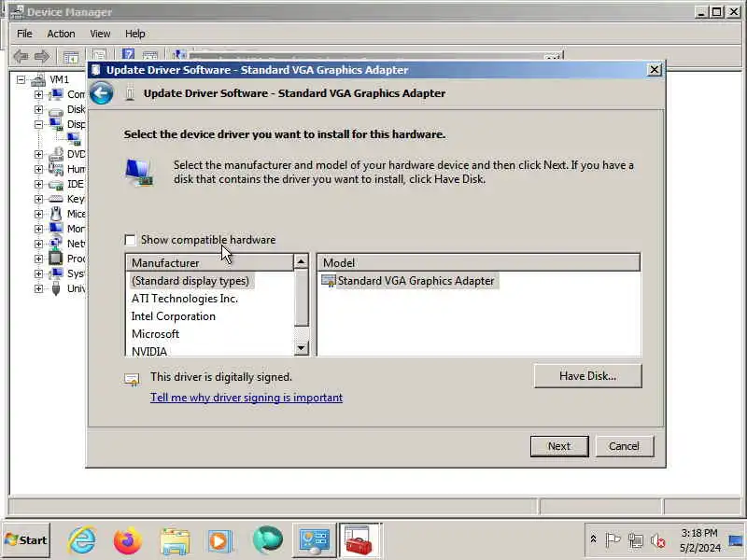Click the digitally signed certificate icon
This screenshot has width=747, height=560.
132,379
